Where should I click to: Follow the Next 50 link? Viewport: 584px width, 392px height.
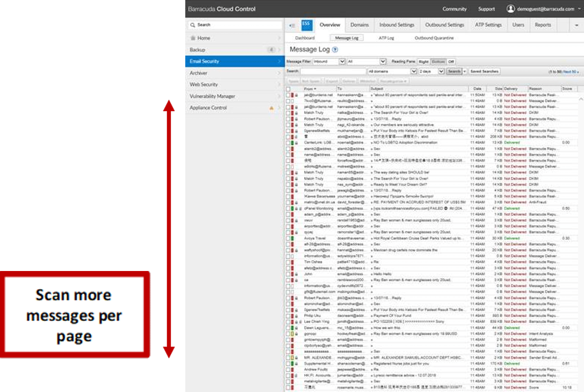pyautogui.click(x=571, y=72)
